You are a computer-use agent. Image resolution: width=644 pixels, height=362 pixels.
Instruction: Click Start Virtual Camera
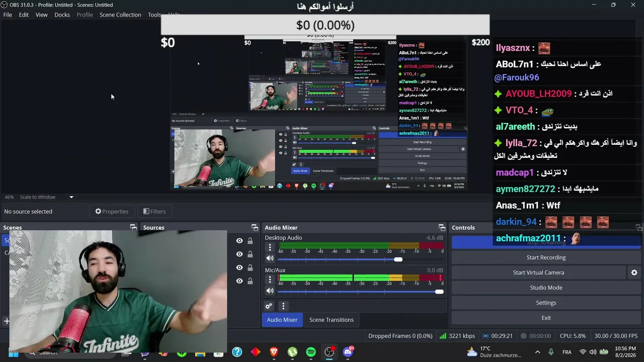538,273
